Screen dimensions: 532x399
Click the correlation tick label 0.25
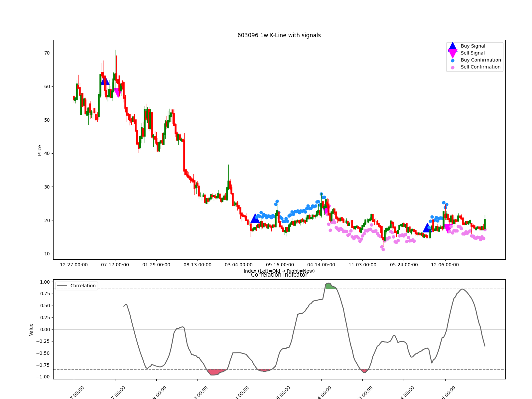pos(45,318)
